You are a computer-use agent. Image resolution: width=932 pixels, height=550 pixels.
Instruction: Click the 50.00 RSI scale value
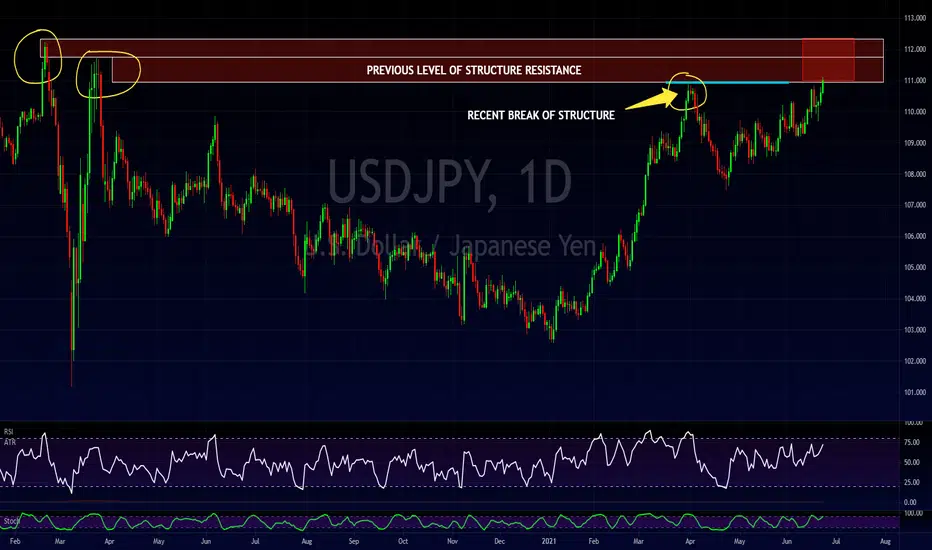911,462
